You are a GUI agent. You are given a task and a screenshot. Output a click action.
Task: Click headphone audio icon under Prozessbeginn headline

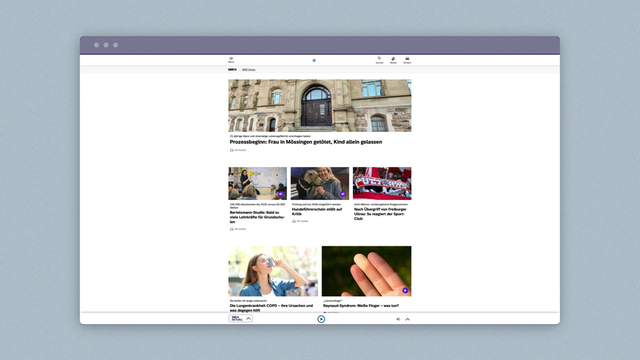point(231,150)
